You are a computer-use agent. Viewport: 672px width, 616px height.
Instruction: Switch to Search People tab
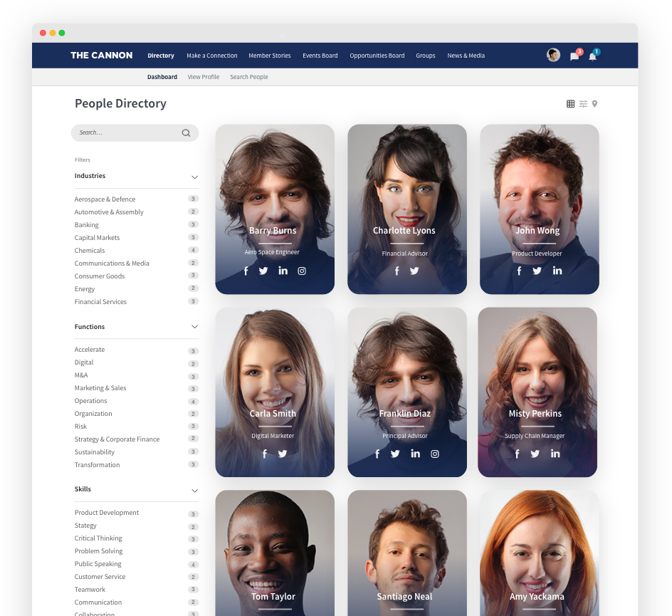[249, 77]
